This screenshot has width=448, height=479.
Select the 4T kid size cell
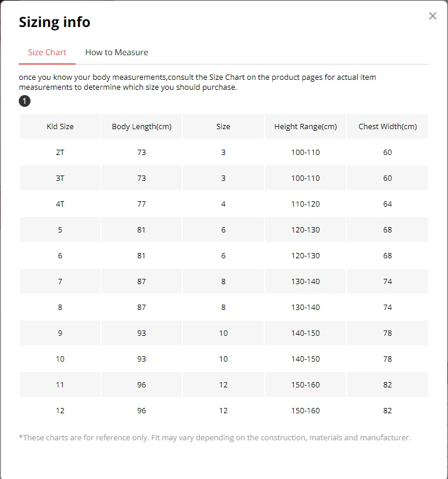pos(60,204)
